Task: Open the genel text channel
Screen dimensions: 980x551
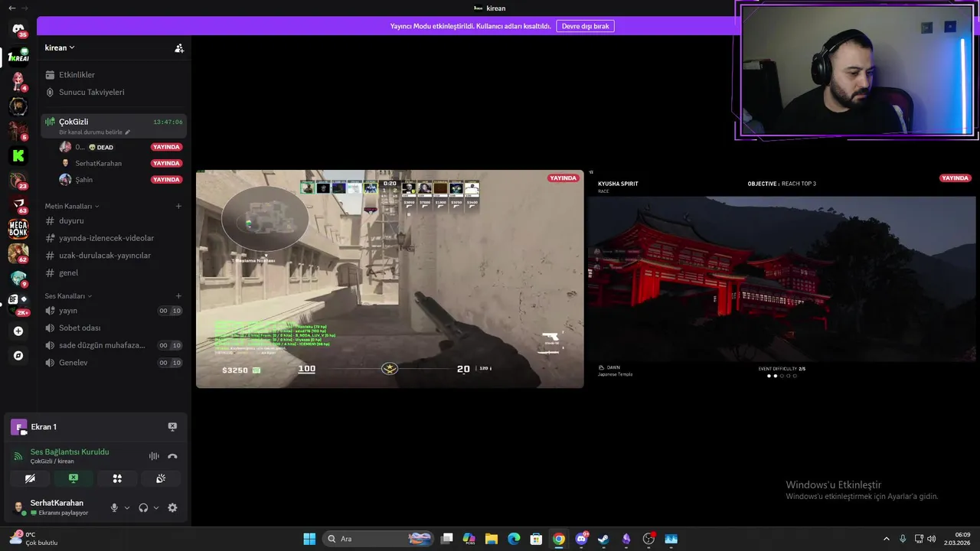Action: pos(113,272)
